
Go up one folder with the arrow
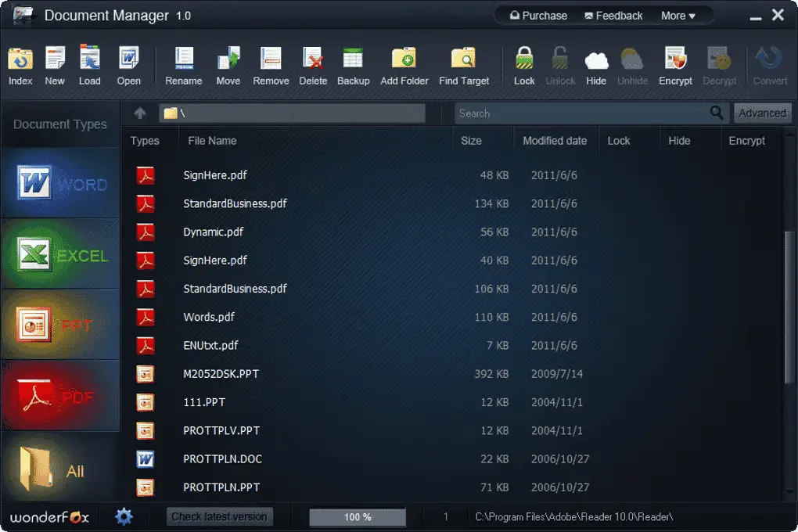coord(140,113)
